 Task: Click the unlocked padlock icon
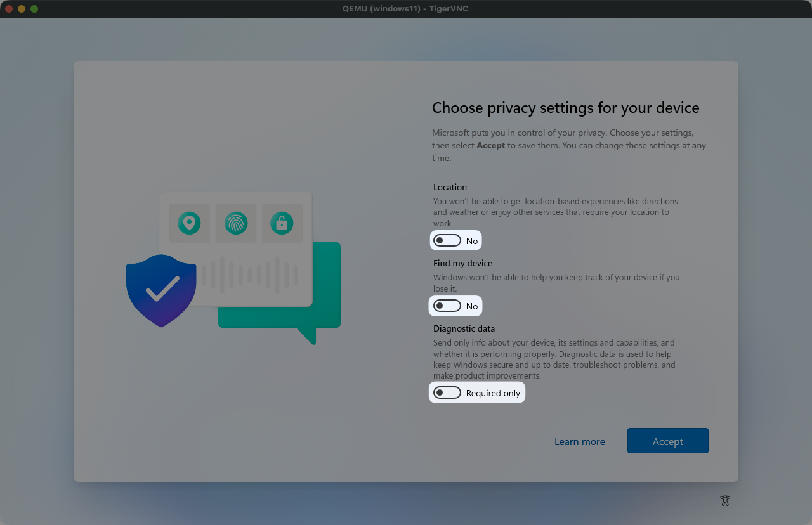(x=282, y=223)
